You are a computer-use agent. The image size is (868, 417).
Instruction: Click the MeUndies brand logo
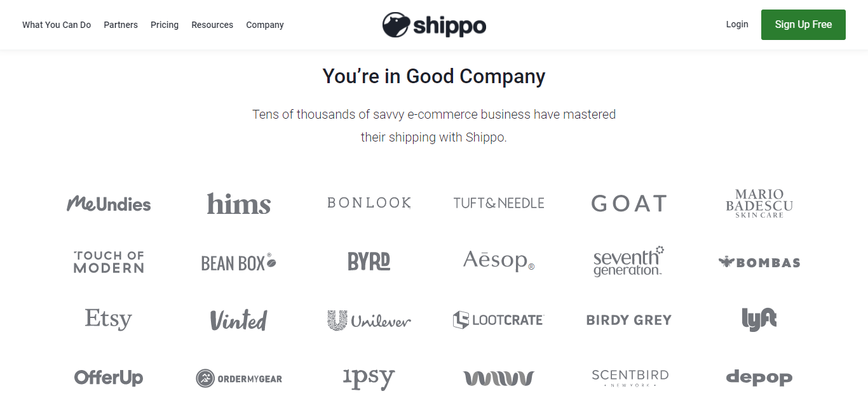point(109,203)
